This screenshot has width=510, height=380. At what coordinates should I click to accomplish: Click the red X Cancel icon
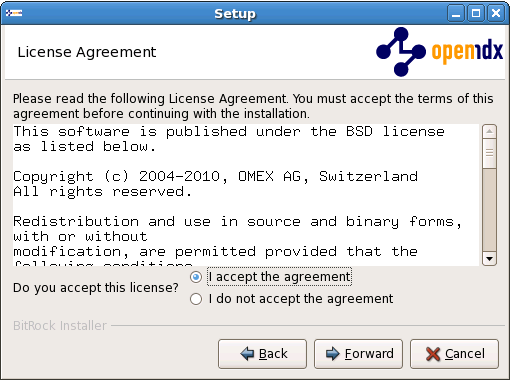click(x=433, y=354)
